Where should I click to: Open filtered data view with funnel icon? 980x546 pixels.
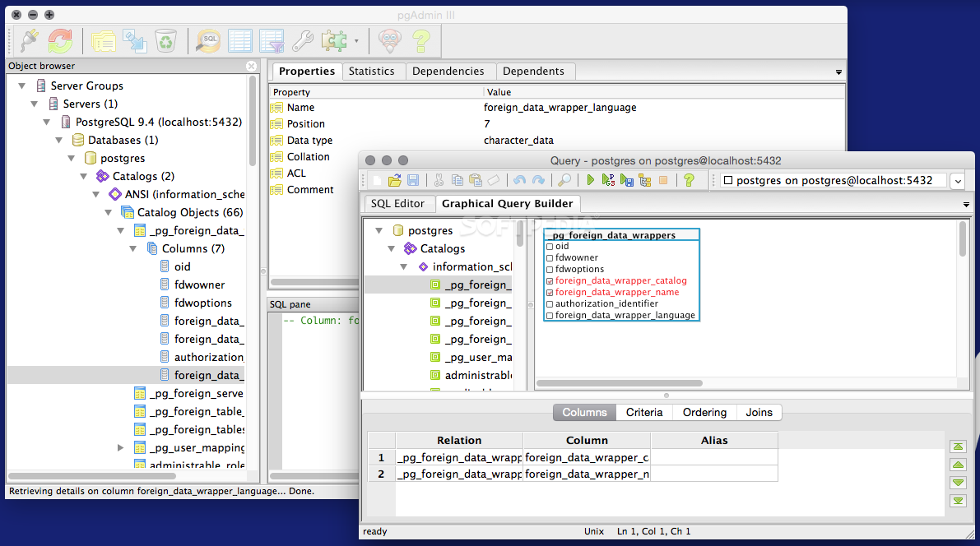tap(272, 41)
